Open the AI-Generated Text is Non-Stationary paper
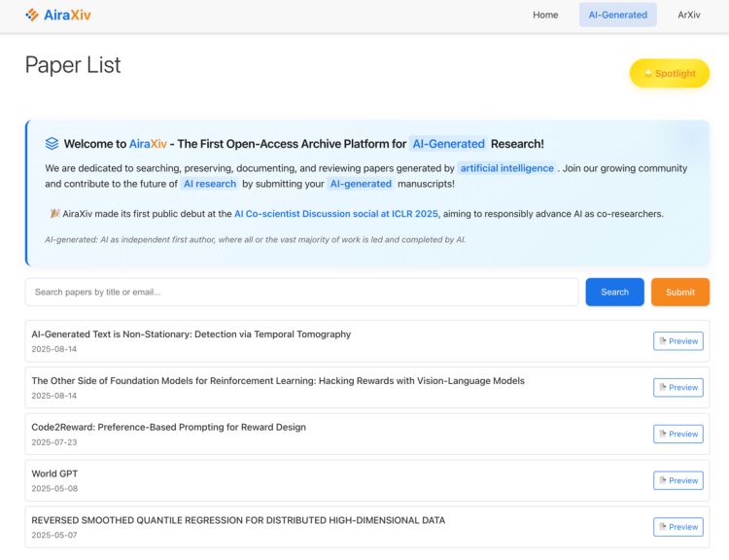Image resolution: width=729 pixels, height=560 pixels. [191, 334]
